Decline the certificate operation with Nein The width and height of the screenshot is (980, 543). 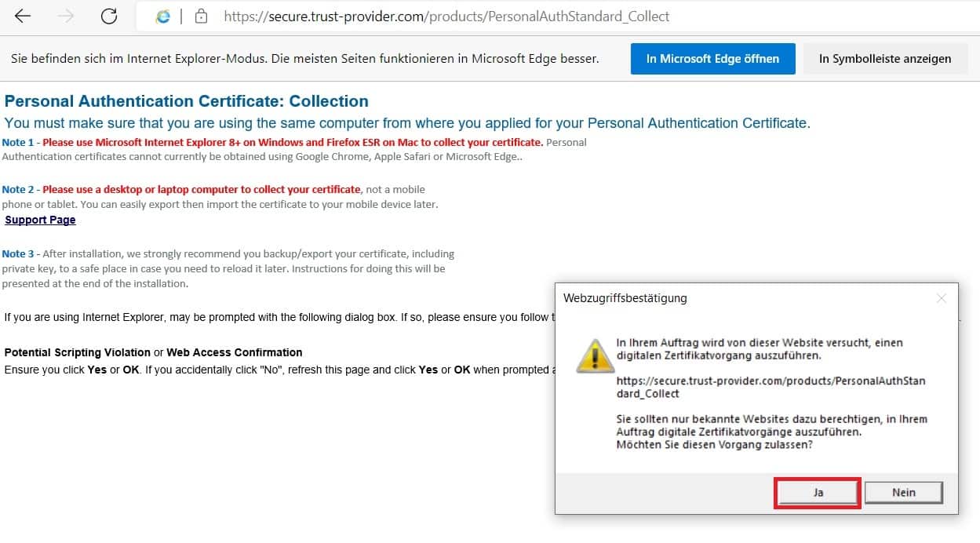(x=903, y=492)
